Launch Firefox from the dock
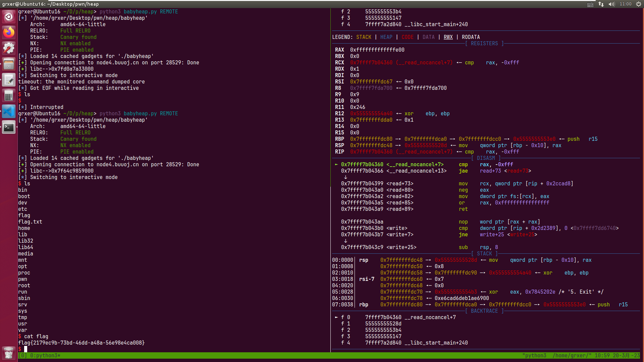 [9, 32]
